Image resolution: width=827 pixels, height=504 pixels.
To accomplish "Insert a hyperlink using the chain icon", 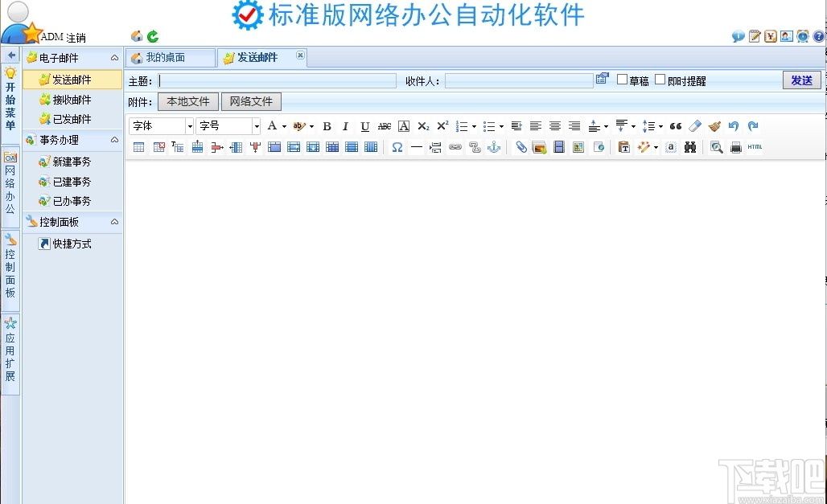I will [x=455, y=147].
